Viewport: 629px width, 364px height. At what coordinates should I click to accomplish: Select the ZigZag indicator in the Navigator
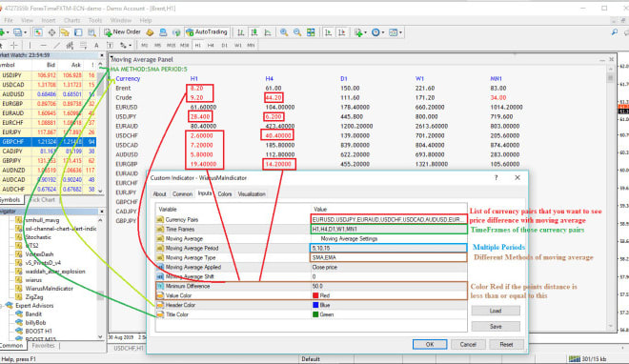34,297
